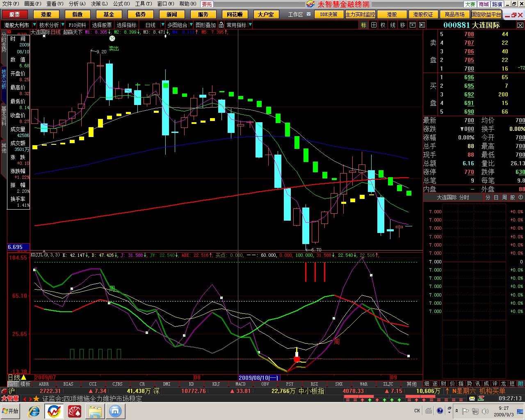
Task: Open F10资料 info page
Action: point(77,25)
